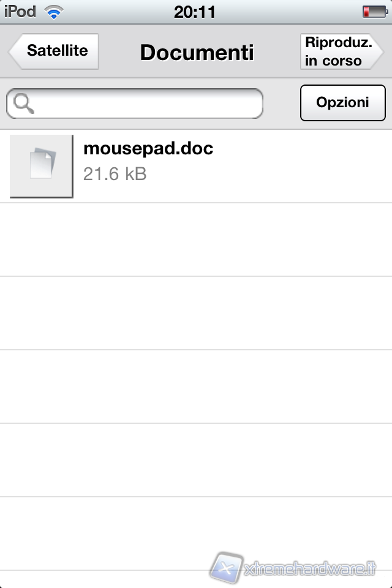Image resolution: width=392 pixels, height=588 pixels.
Task: Tap the Wi-Fi signal icon
Action: point(54,12)
